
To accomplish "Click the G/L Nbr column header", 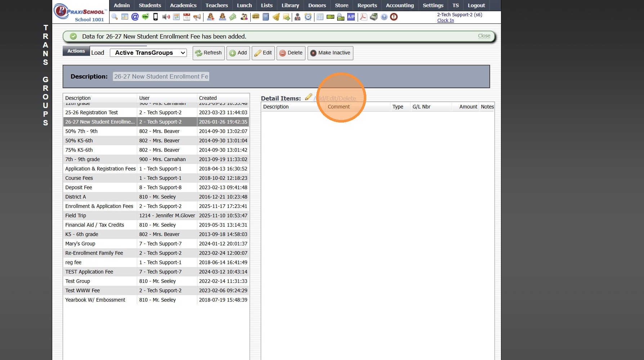I will (x=431, y=107).
